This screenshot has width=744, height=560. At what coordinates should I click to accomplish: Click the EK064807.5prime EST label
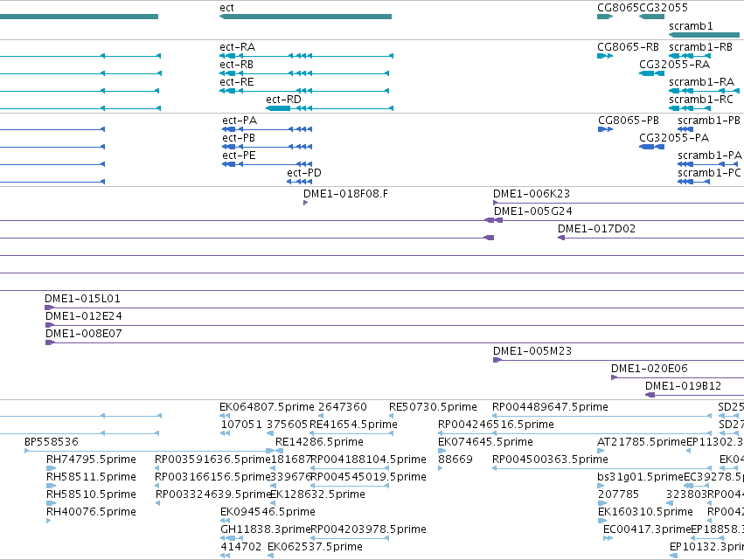(x=267, y=407)
